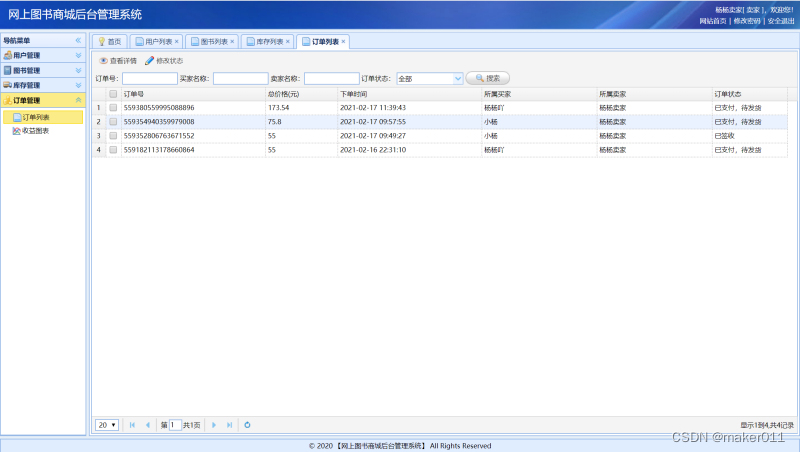800x452 pixels.
Task: Go to last page arrow icon
Action: pyautogui.click(x=230, y=425)
